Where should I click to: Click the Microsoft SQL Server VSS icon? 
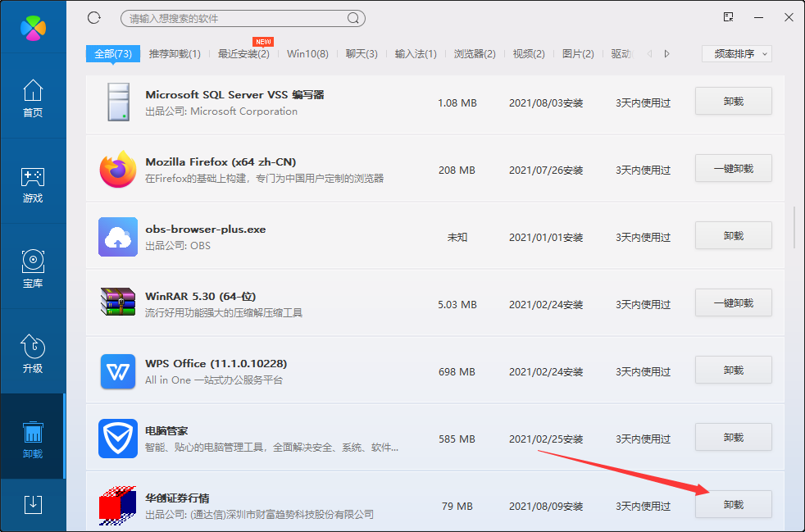118,102
